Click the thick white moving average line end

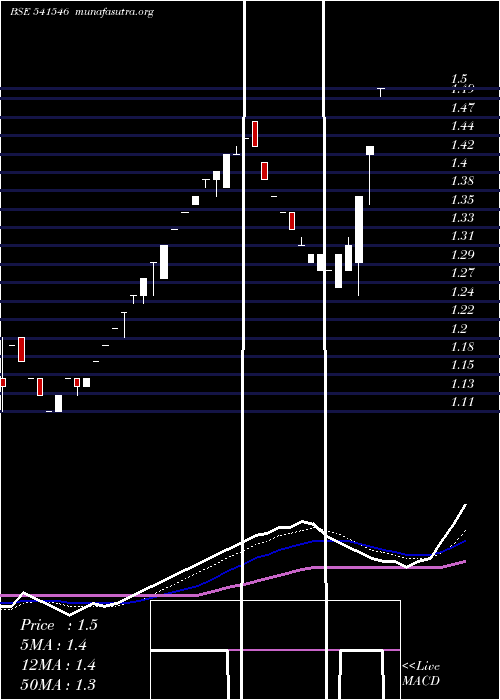click(466, 505)
